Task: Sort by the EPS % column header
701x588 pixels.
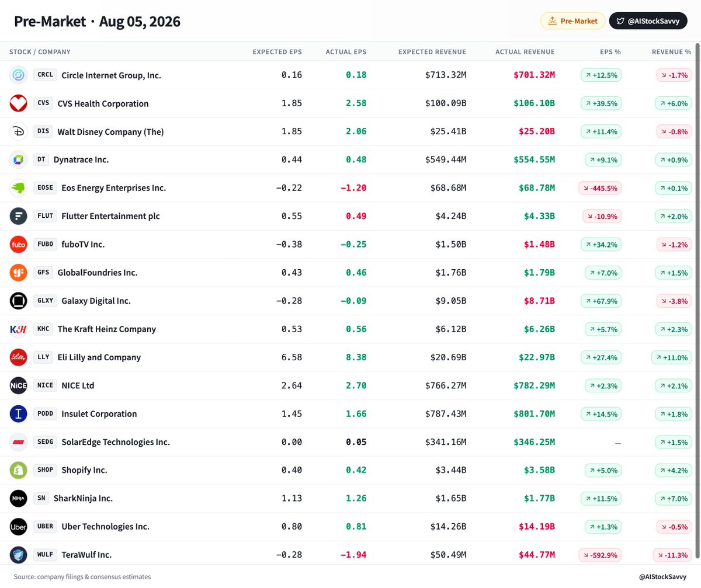Action: 610,52
